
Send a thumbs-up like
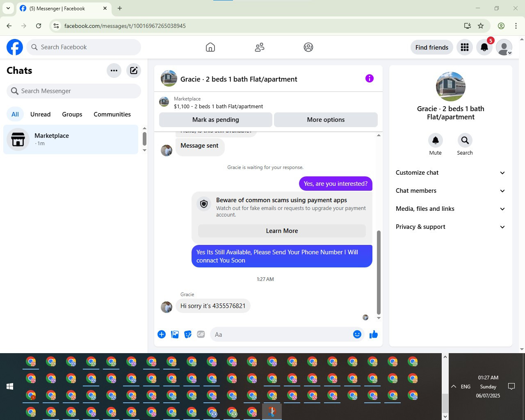[374, 334]
